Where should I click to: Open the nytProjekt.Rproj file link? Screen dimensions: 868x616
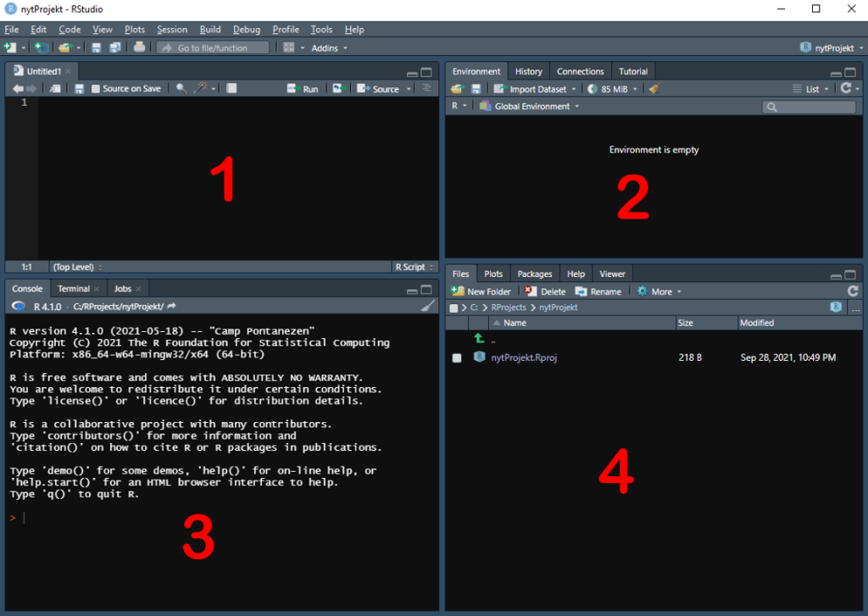point(524,358)
